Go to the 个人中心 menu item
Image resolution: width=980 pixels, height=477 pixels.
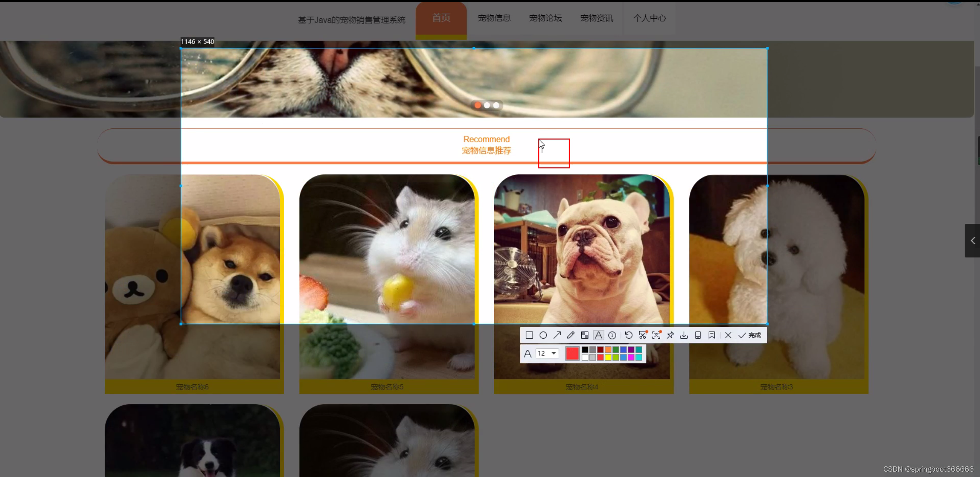click(649, 18)
